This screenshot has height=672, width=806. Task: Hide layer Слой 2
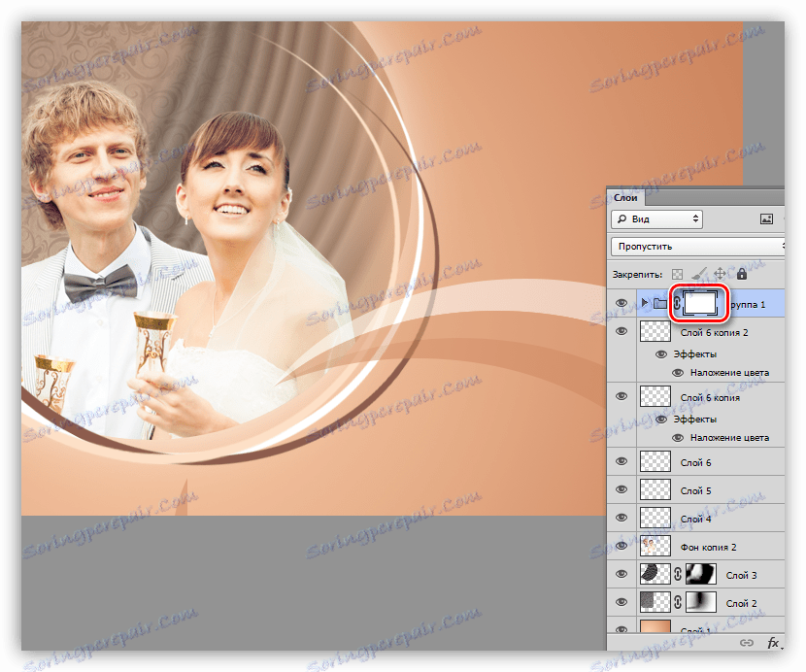point(621,601)
